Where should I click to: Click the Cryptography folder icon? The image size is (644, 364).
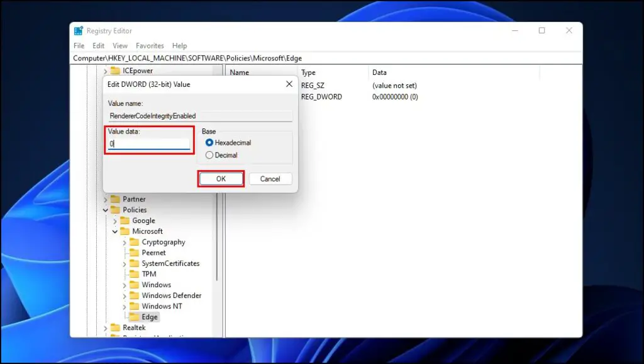(x=135, y=242)
